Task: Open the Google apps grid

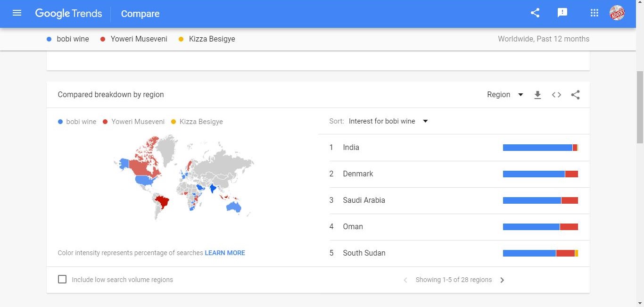Action: pos(594,13)
